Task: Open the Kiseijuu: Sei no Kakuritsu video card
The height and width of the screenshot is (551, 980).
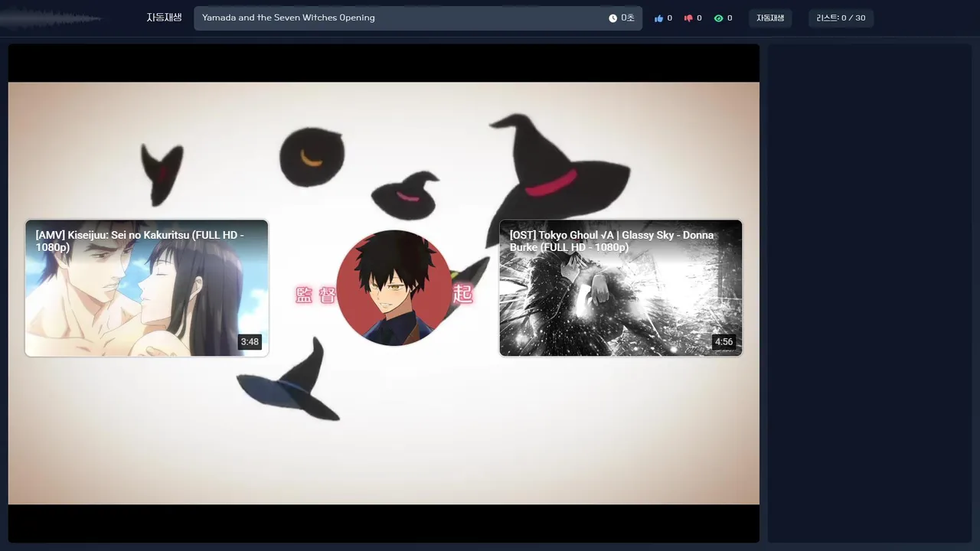Action: point(147,288)
